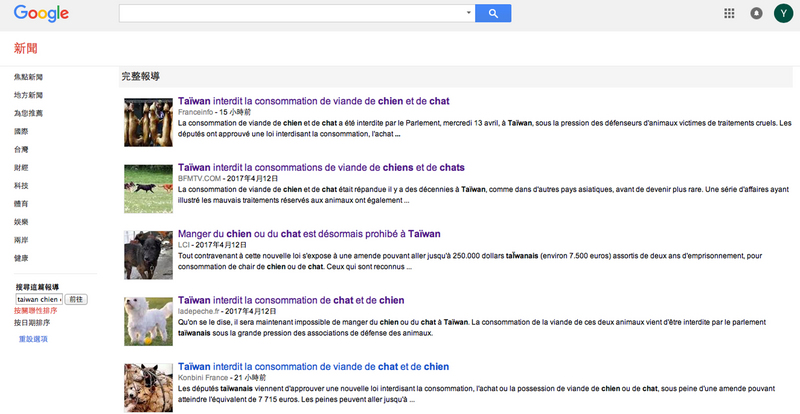Select 地方新聞 in the sidebar
The image size is (800, 414).
coord(29,95)
